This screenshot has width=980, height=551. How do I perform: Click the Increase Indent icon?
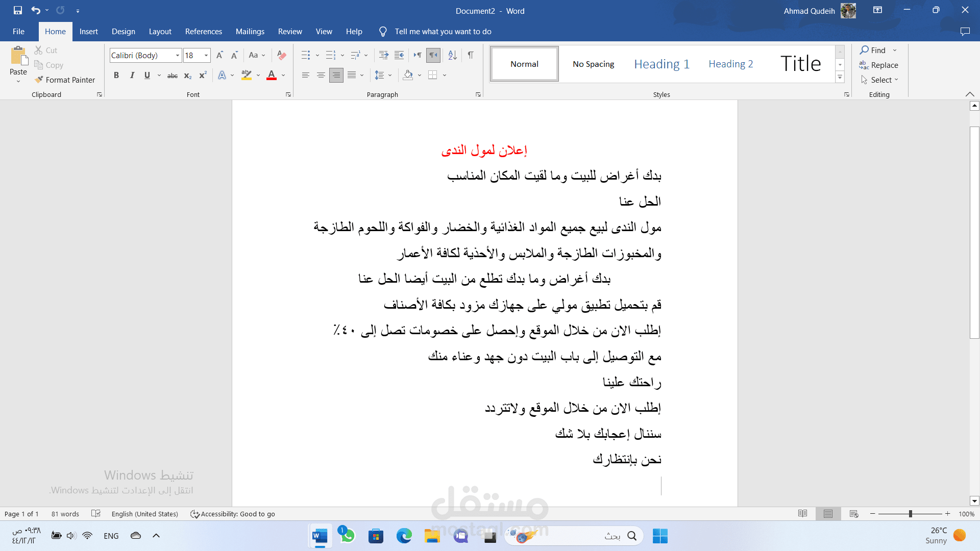click(399, 55)
